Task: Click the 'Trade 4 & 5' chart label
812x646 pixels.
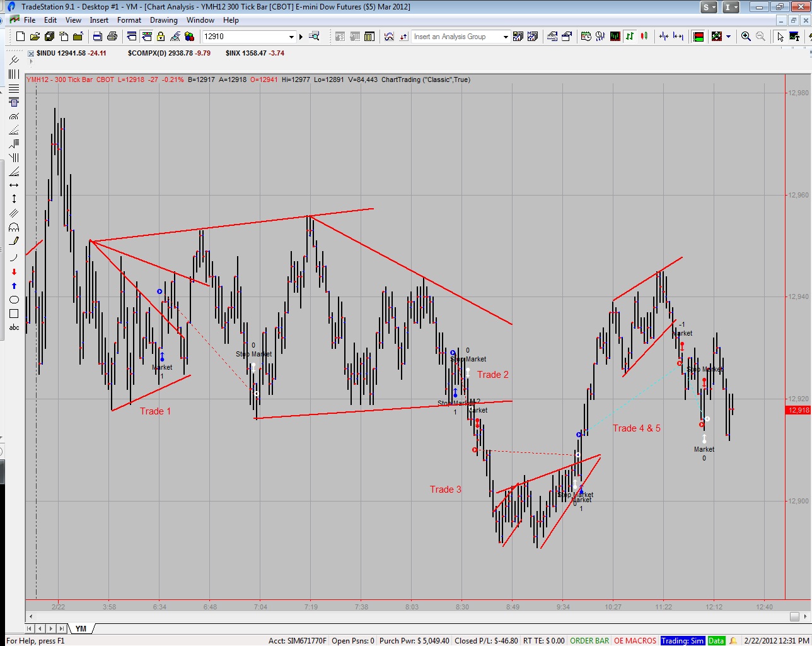Action: [x=637, y=428]
